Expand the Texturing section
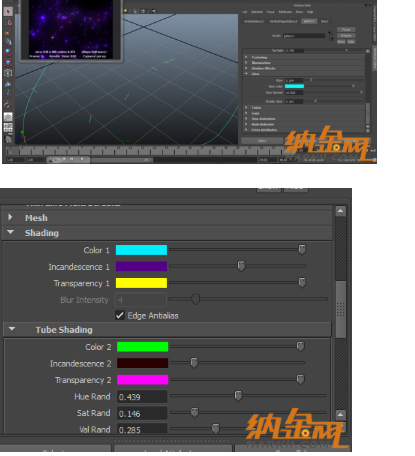Viewport: 415px width, 456px height. coord(303,57)
